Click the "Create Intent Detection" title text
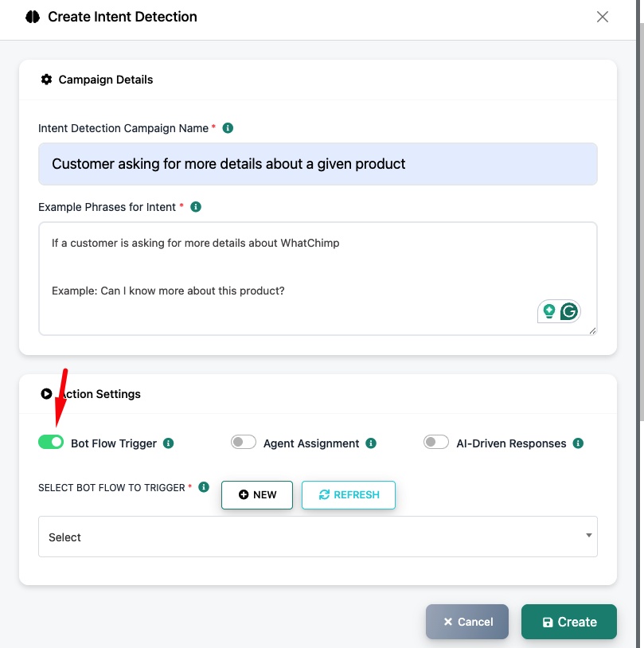Viewport: 644px width, 648px height. point(123,17)
